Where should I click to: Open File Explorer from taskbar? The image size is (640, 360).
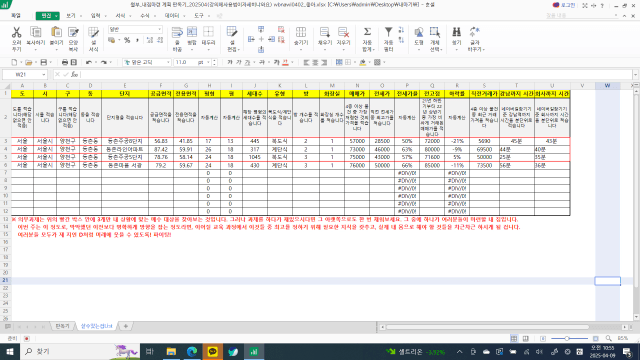coord(171,351)
